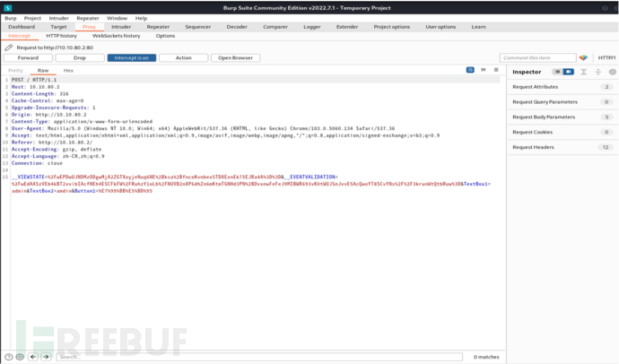The width and height of the screenshot is (619, 364).
Task: Open the Action dropdown button
Action: coord(184,58)
